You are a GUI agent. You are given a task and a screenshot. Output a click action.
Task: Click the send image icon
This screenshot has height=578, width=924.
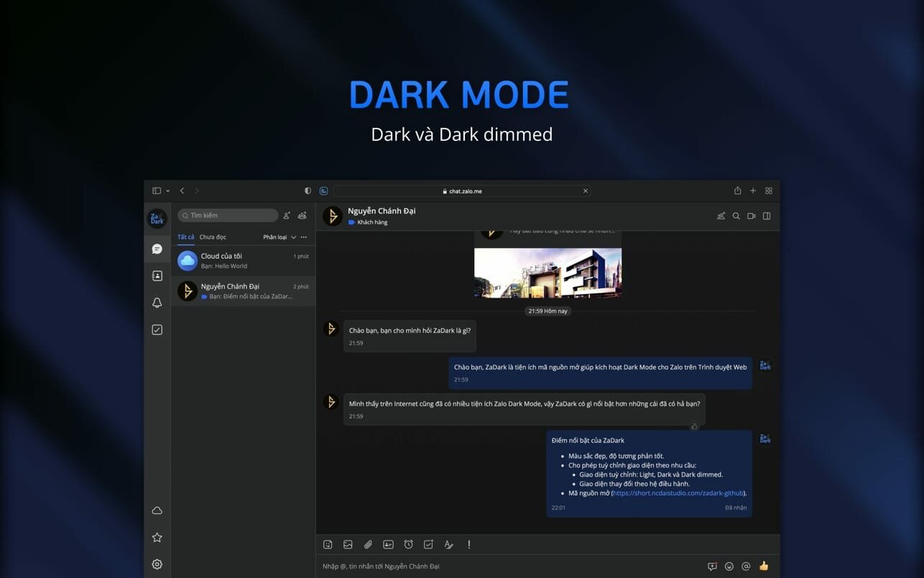pyautogui.click(x=348, y=545)
